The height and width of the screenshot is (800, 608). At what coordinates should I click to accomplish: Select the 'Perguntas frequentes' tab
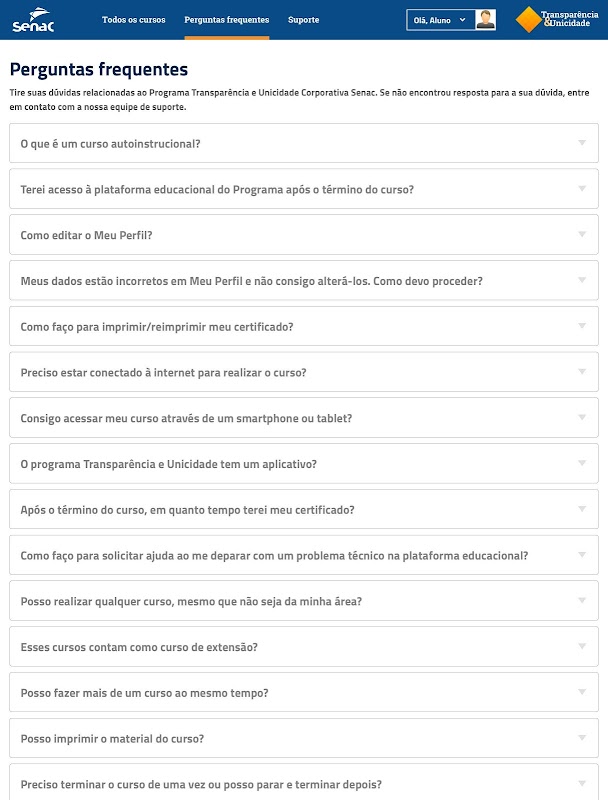[x=226, y=20]
